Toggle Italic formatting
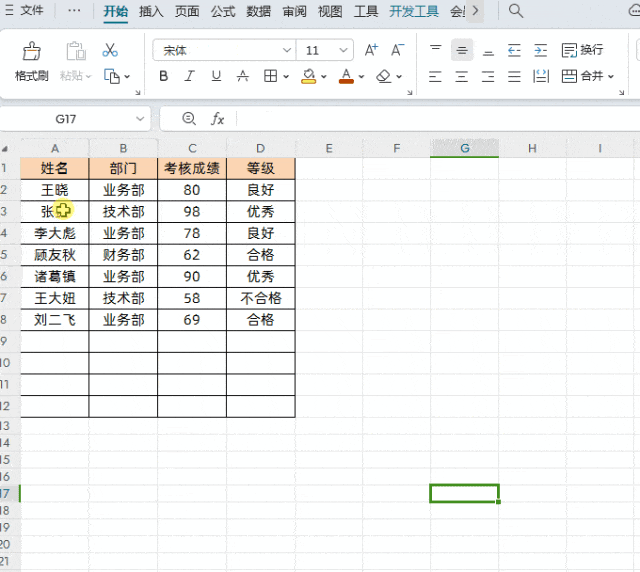640x572 pixels. (189, 76)
